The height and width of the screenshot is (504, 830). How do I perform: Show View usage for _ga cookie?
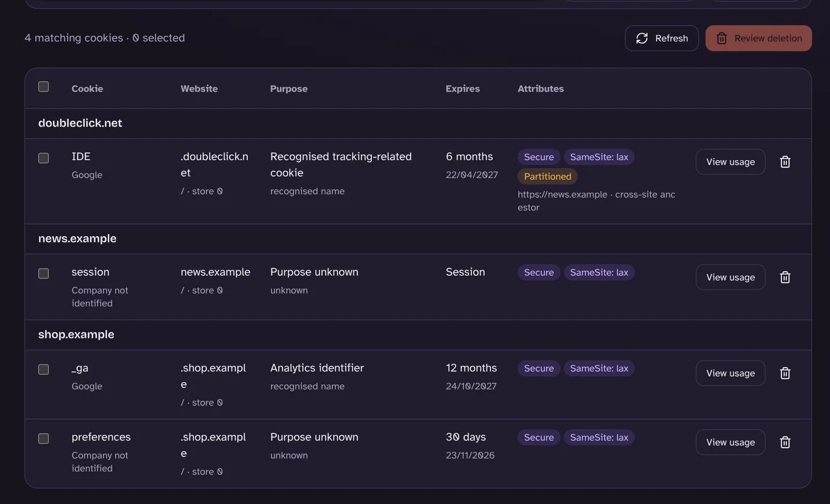coord(730,373)
